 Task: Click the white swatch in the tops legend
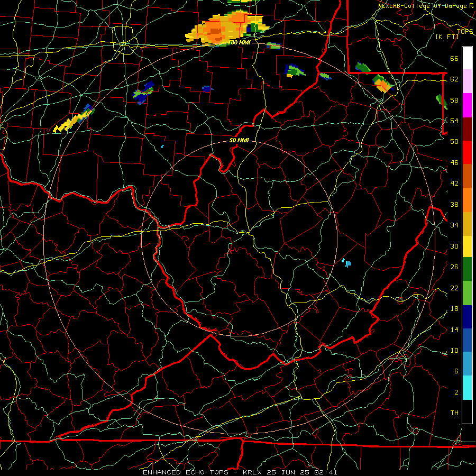click(467, 58)
